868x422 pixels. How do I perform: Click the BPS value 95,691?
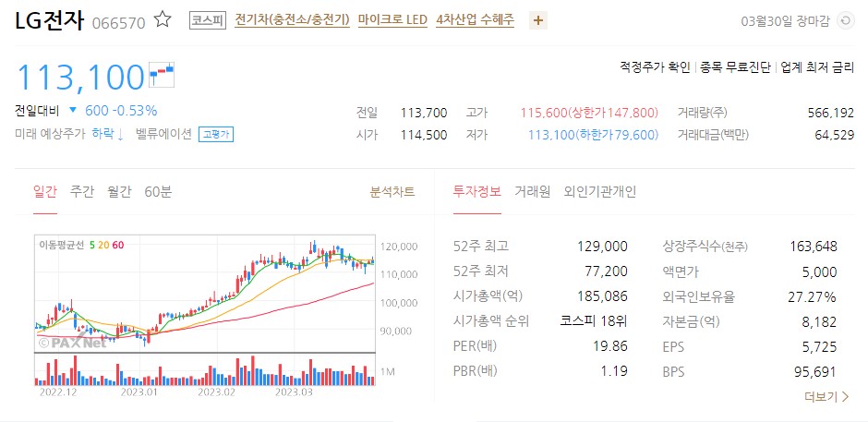click(x=815, y=372)
